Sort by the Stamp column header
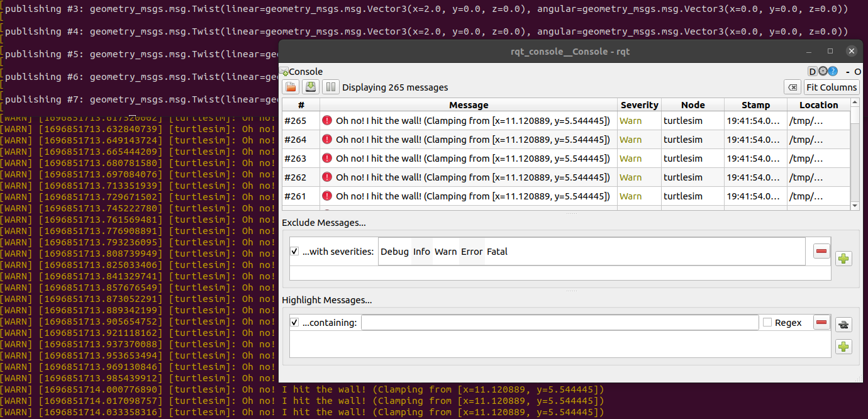 coord(755,105)
